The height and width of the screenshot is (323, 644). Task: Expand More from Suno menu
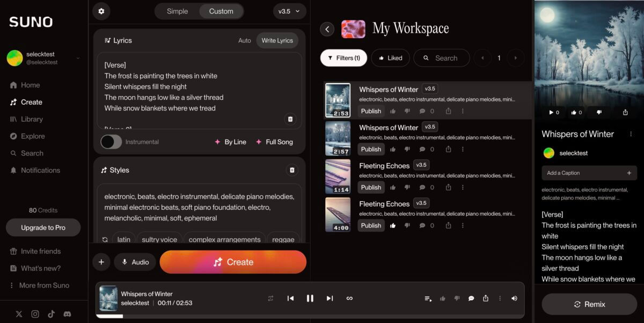[40, 285]
